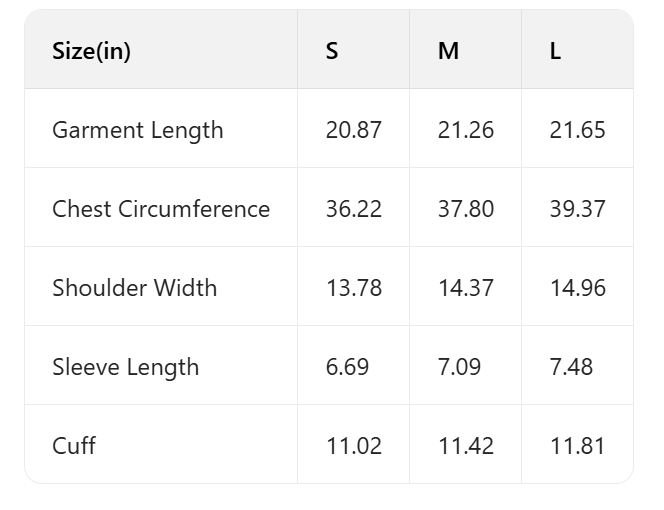Click the 7.48 sleeve length value
The width and height of the screenshot is (664, 510).
571,367
